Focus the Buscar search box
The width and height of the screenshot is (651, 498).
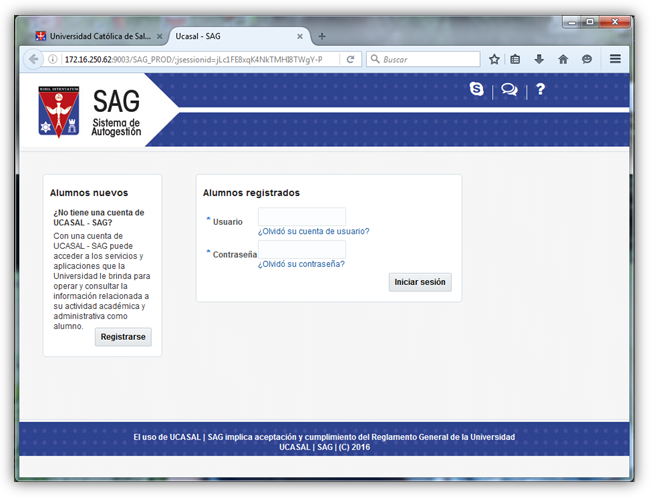tap(423, 59)
